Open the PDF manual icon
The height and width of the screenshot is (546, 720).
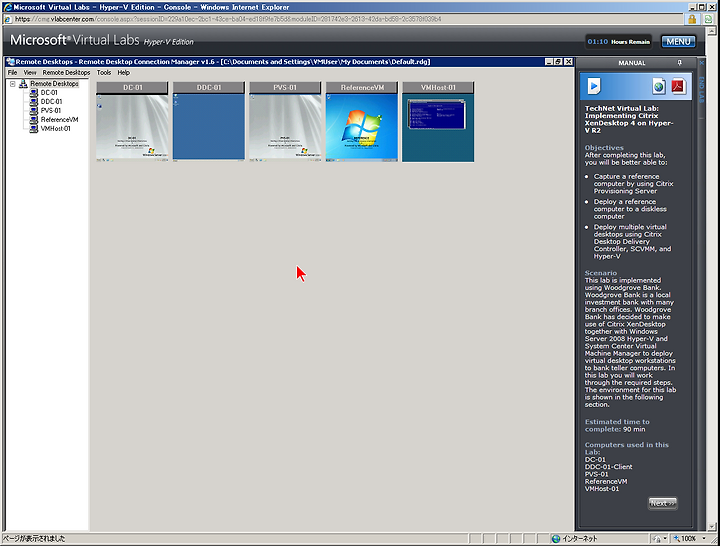tap(678, 86)
